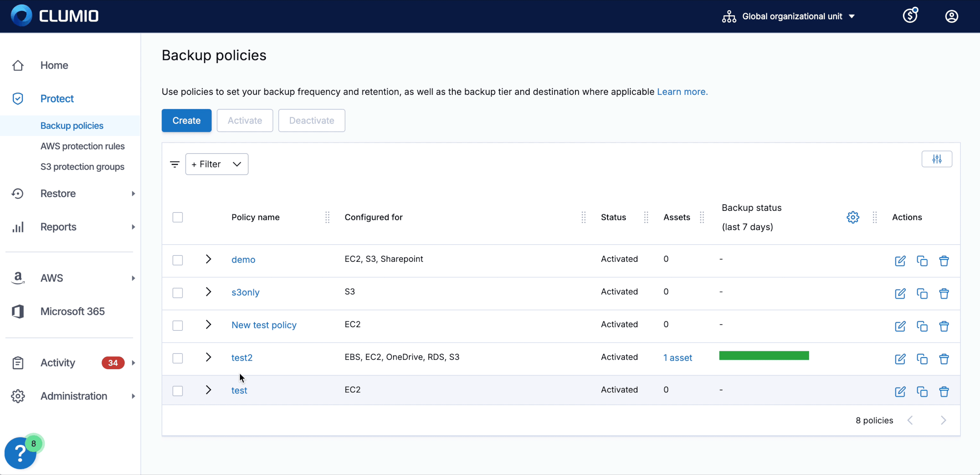The image size is (980, 475).
Task: Select the test2 policy checkbox
Action: (178, 358)
